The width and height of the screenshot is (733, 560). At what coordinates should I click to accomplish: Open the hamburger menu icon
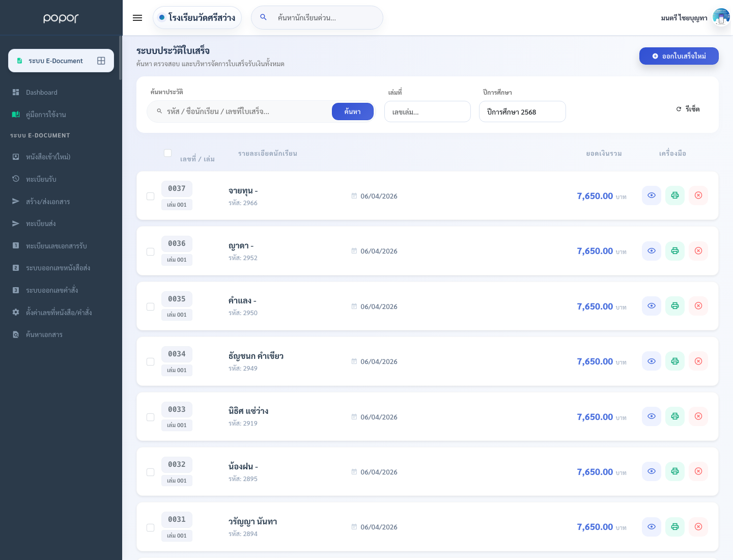point(137,18)
